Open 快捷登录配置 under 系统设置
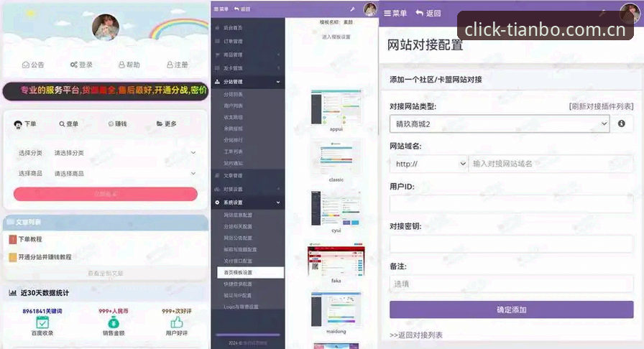This screenshot has width=644, height=349. tap(238, 284)
